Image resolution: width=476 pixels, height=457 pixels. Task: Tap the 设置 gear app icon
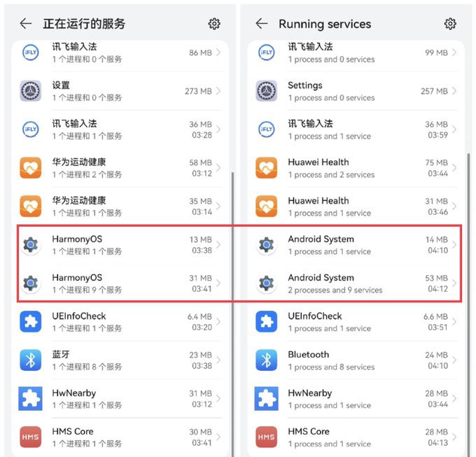tap(30, 91)
